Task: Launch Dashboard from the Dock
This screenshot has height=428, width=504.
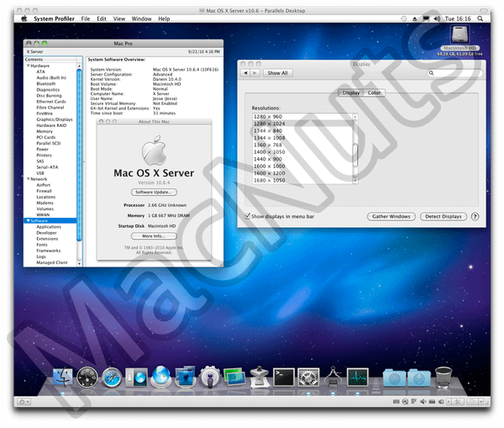Action: [x=87, y=377]
